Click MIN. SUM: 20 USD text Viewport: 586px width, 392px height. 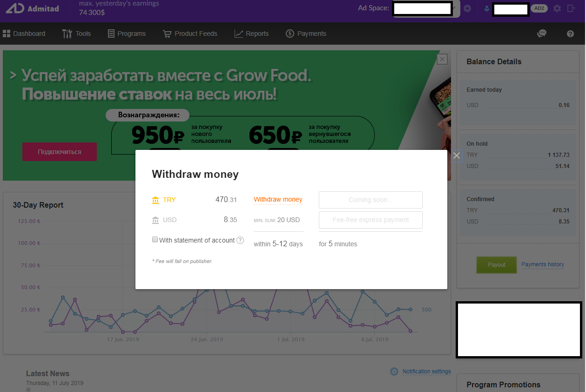pos(277,220)
